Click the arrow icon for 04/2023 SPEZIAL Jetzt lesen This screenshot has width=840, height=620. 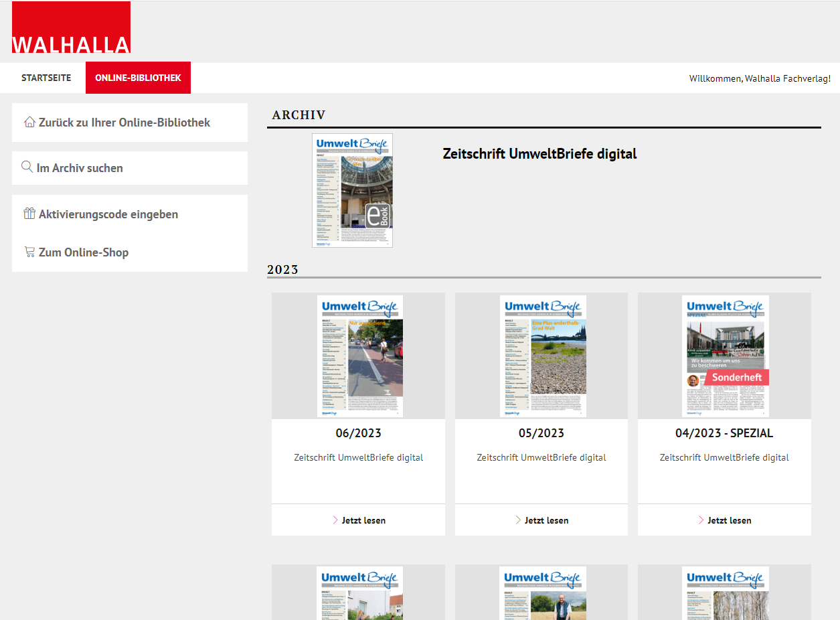click(x=701, y=520)
